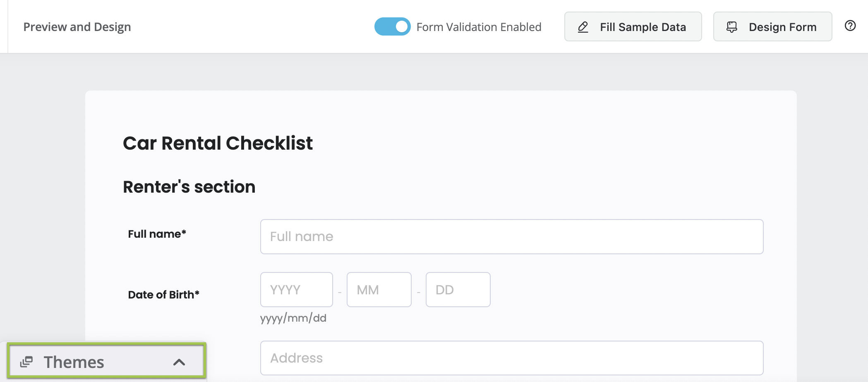
Task: Toggle the Form Validation switch
Action: tap(392, 27)
